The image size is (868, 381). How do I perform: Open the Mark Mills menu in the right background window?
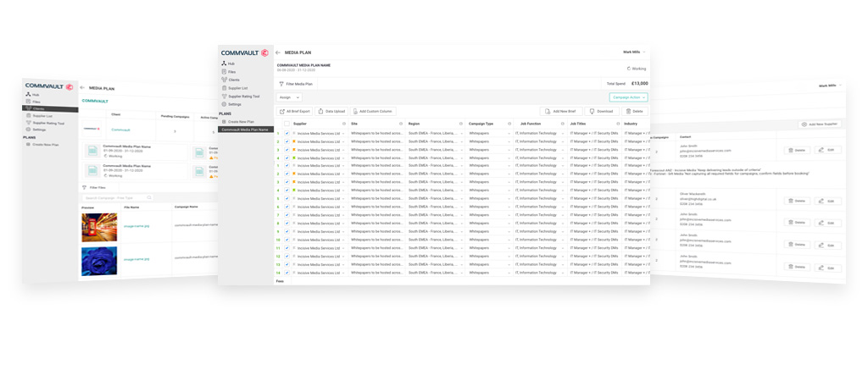(830, 86)
